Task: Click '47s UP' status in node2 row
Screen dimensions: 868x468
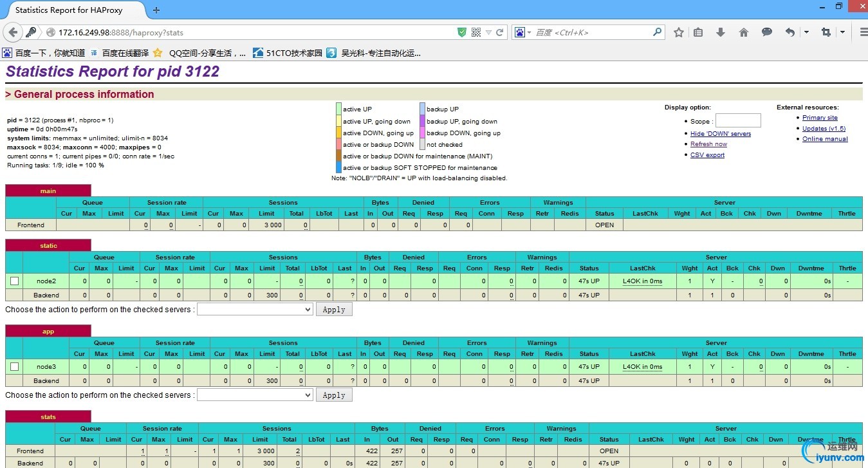Action: 589,281
